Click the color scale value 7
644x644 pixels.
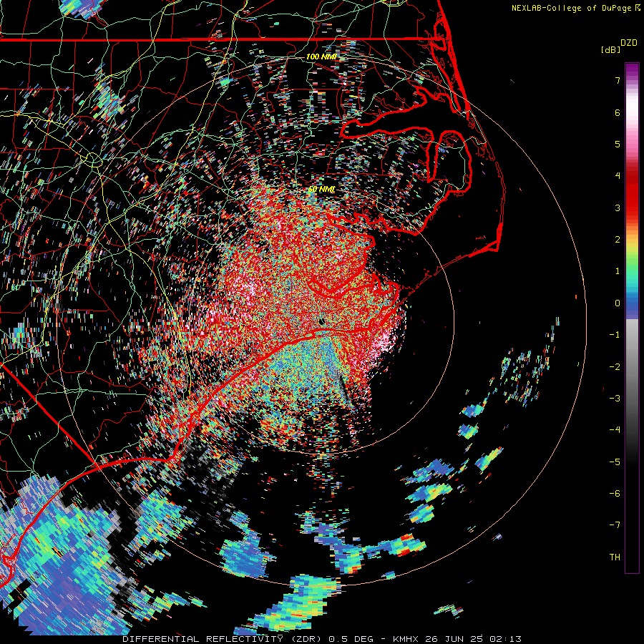pos(618,80)
